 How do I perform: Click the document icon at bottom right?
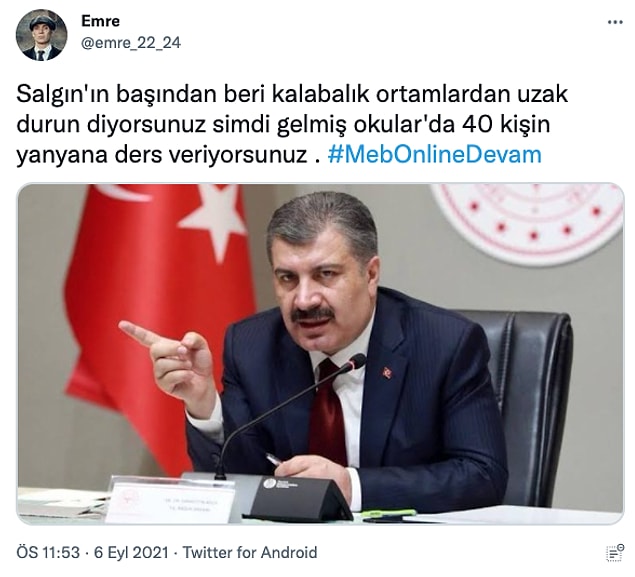[615, 553]
